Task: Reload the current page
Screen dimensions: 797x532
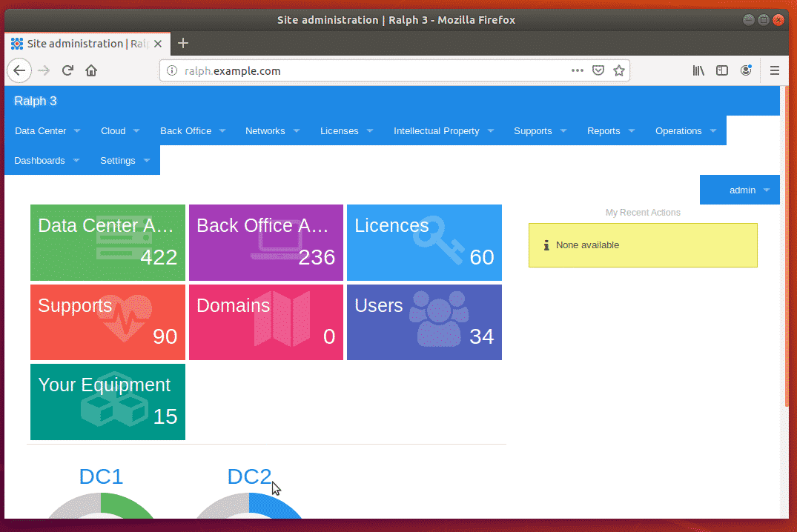Action: [x=67, y=70]
